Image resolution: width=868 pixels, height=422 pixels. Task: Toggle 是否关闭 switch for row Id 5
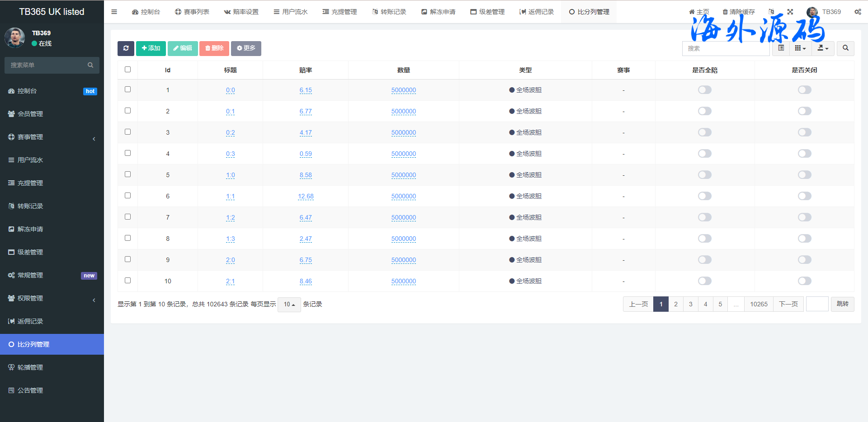pos(804,175)
